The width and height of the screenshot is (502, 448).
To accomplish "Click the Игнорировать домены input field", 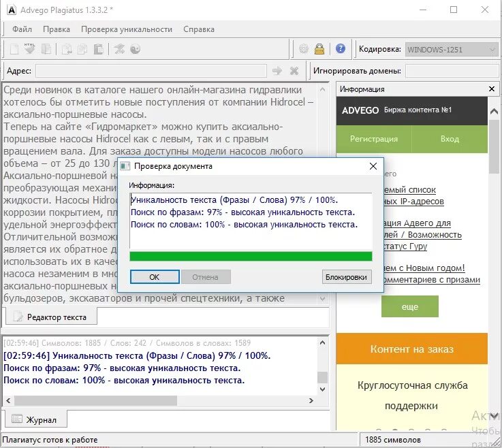I will point(452,71).
